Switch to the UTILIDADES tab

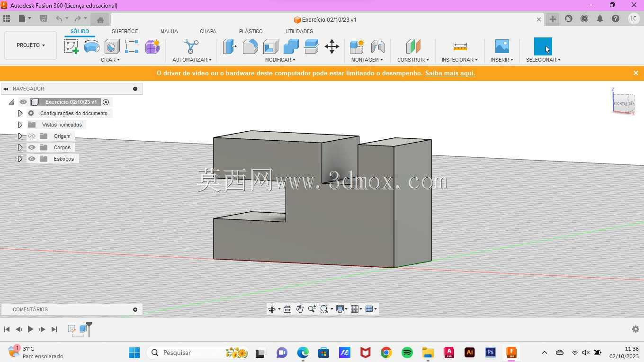pyautogui.click(x=299, y=31)
